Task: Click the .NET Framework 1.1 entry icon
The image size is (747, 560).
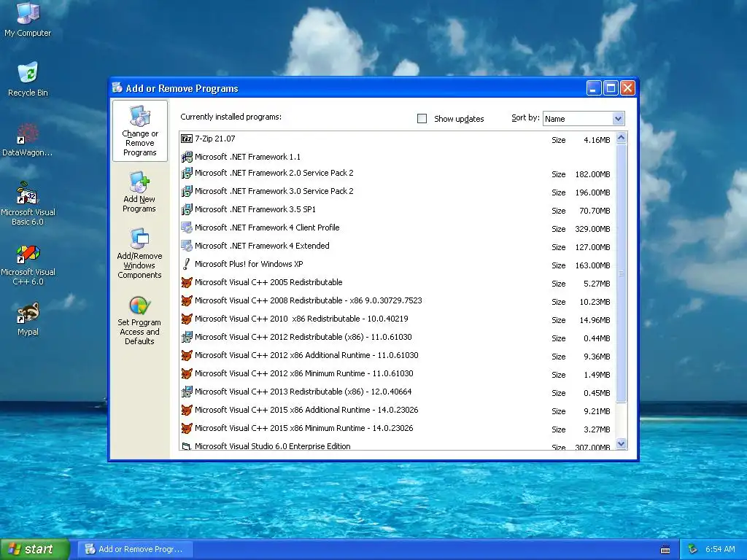Action: (187, 156)
